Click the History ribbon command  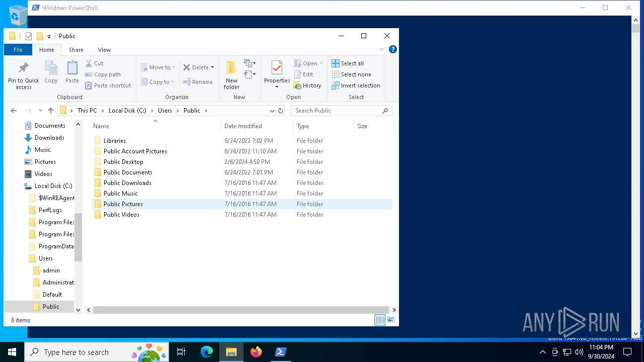[307, 85]
